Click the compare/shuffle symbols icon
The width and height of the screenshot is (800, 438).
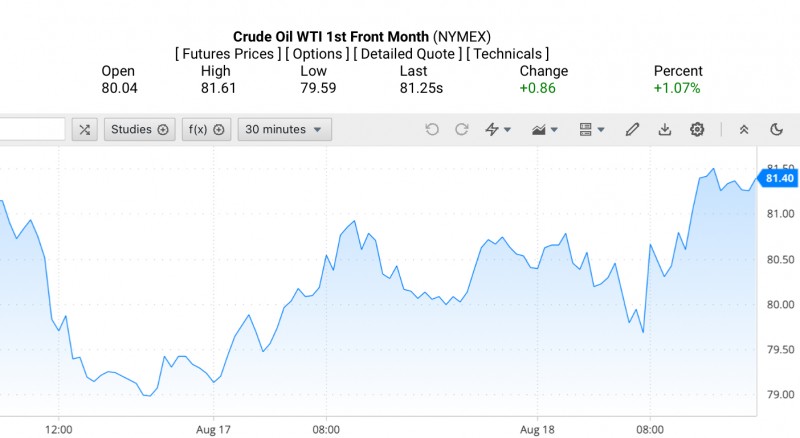click(85, 129)
